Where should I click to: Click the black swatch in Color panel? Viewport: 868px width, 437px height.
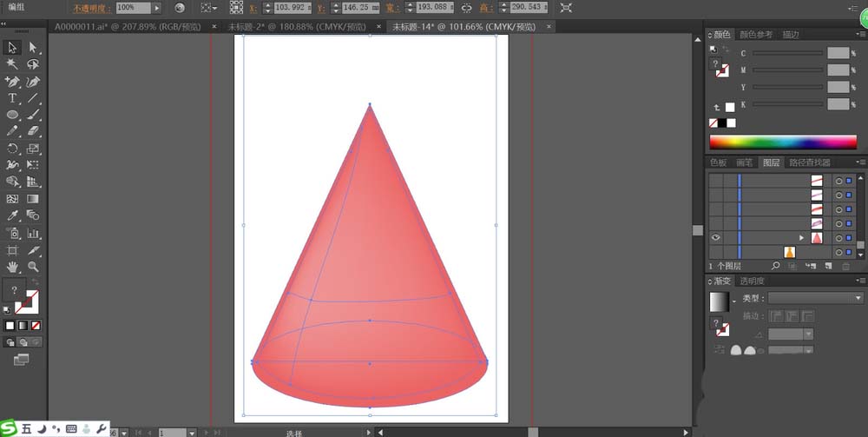pos(722,123)
